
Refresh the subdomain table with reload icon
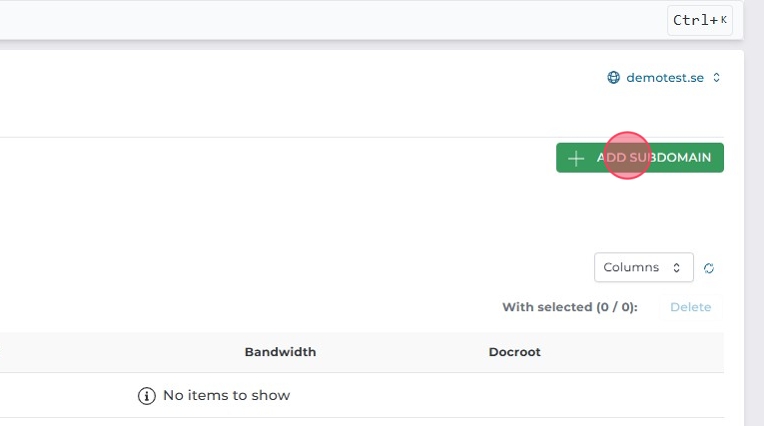709,268
